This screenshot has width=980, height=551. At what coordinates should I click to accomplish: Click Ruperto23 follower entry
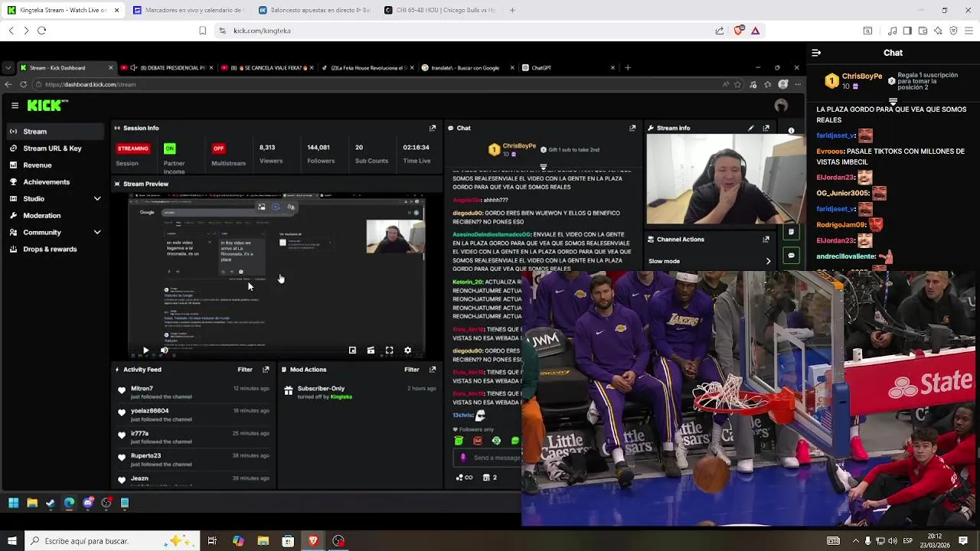[145, 456]
